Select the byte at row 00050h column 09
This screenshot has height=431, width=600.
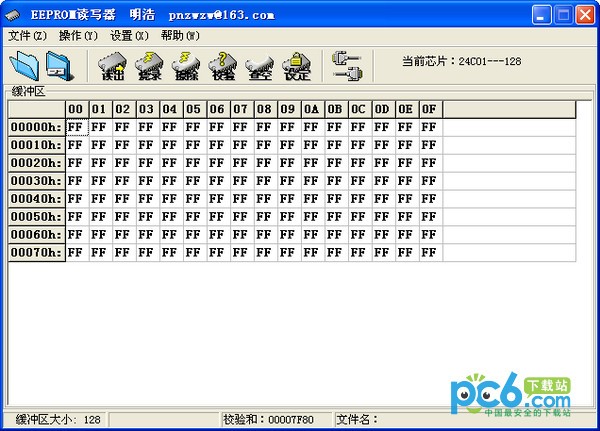[289, 217]
